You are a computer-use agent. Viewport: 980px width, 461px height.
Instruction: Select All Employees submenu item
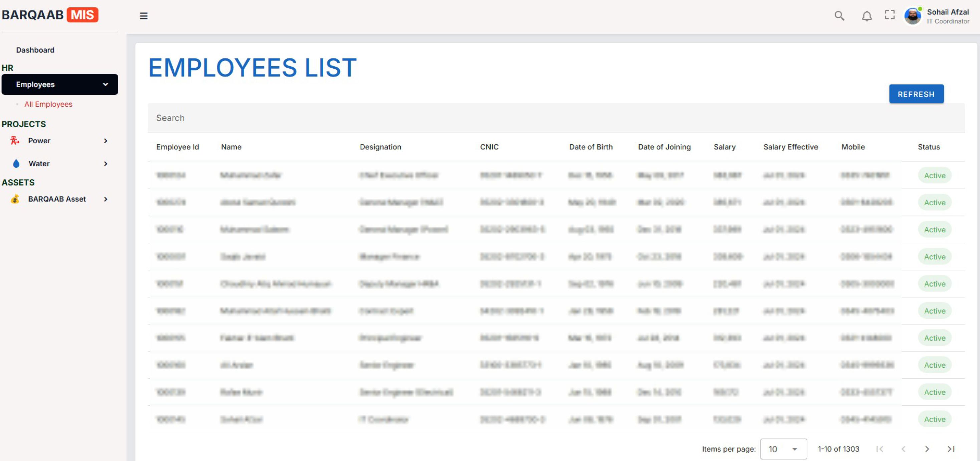[48, 104]
